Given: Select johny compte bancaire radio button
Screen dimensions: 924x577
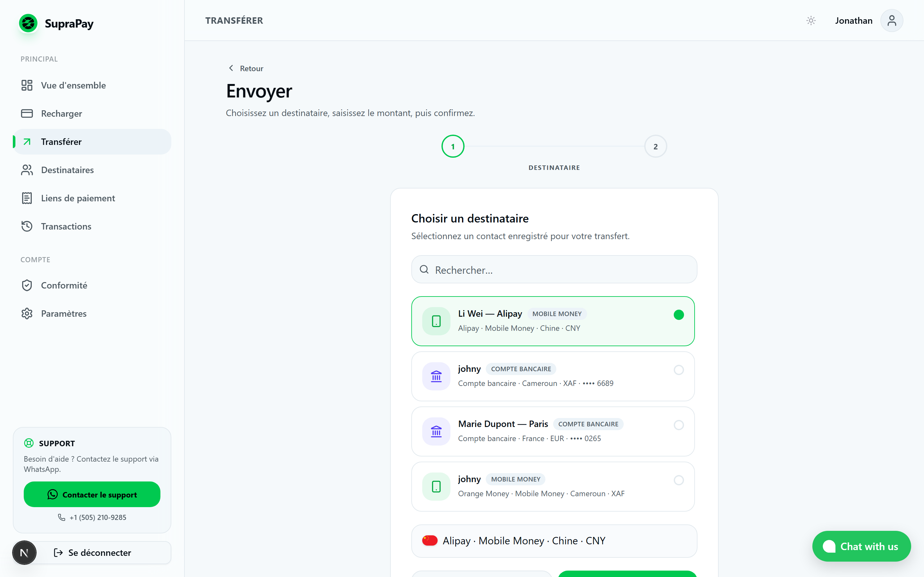Looking at the screenshot, I should tap(679, 370).
